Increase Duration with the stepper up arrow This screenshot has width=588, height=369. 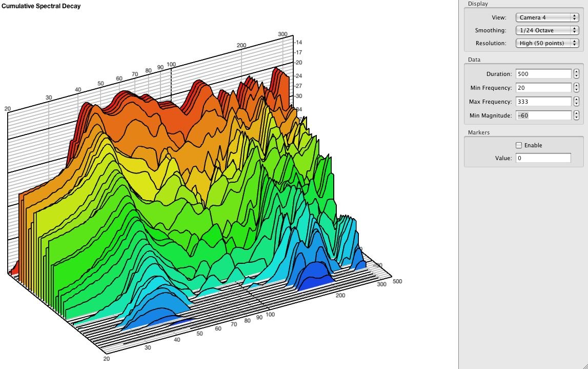577,72
